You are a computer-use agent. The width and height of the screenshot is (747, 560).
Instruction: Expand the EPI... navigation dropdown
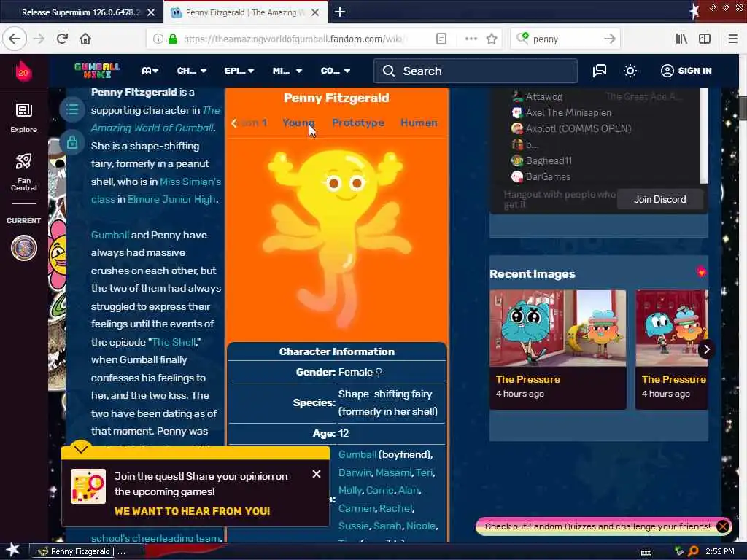(239, 71)
